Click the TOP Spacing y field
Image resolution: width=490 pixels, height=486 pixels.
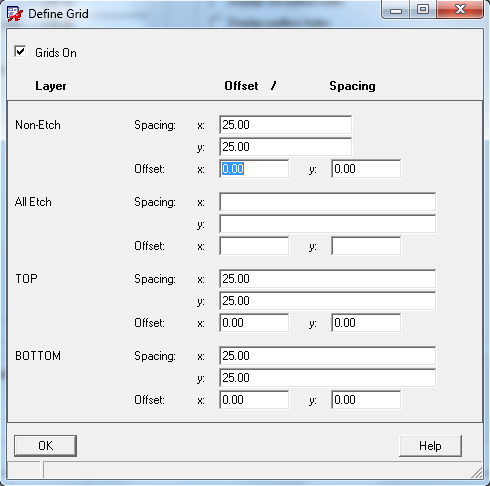click(x=328, y=301)
